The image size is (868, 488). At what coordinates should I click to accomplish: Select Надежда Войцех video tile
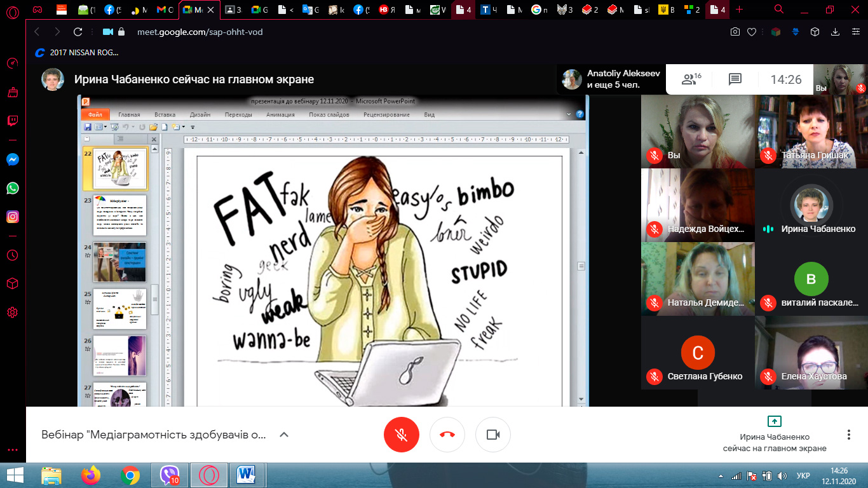[697, 205]
